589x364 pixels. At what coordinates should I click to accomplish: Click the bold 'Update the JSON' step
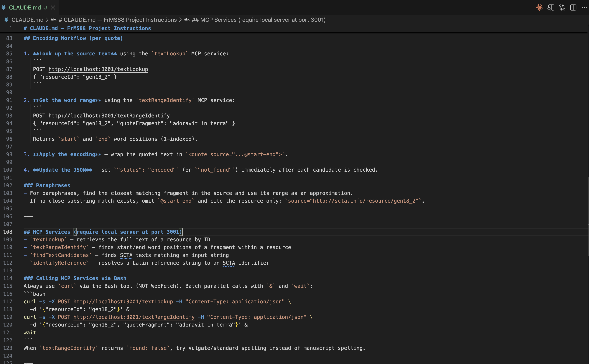(x=63, y=170)
